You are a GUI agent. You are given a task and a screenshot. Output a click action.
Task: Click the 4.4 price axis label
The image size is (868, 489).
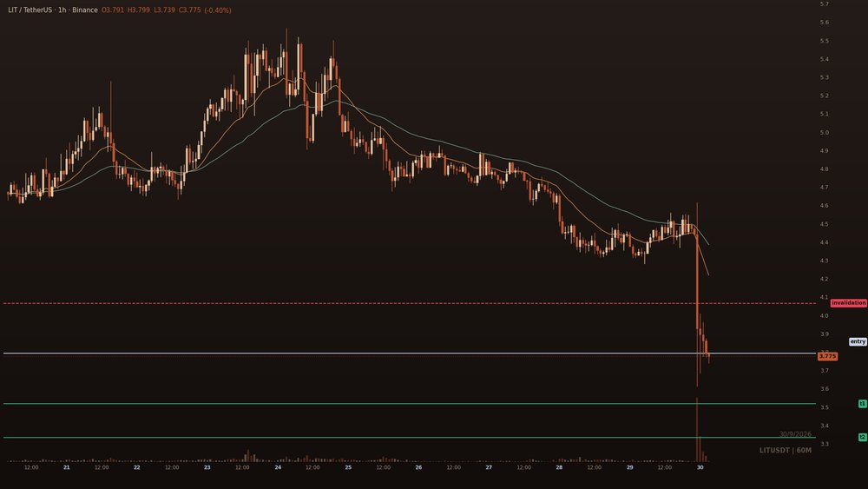pyautogui.click(x=825, y=242)
